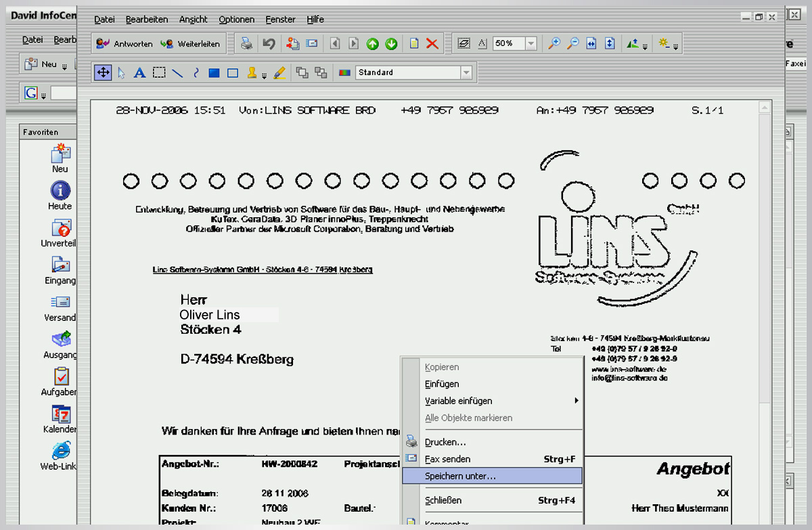812x530 pixels.
Task: Open the Ausgang folder in the Favoriten sidebar
Action: (60, 345)
